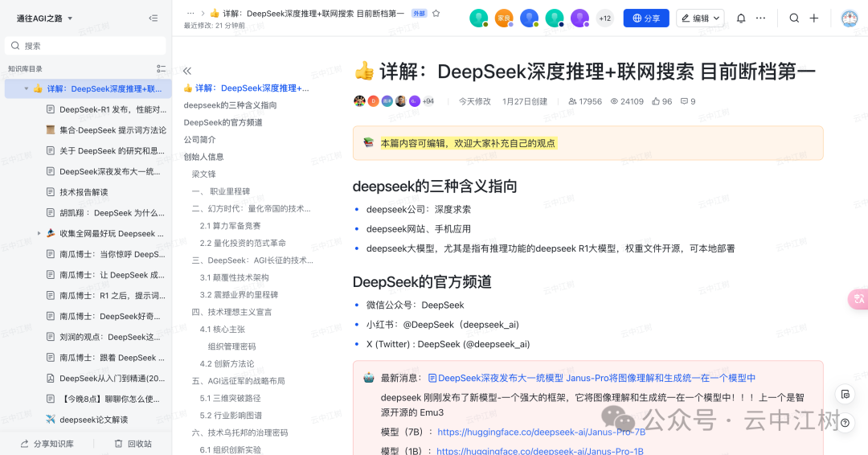The height and width of the screenshot is (455, 868).
Task: Open the 通往AGI之路 knowledge base dropdown
Action: click(x=45, y=18)
